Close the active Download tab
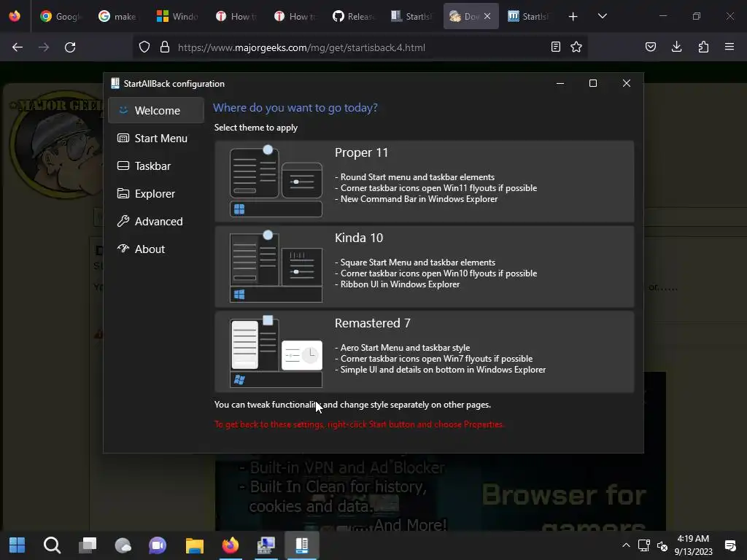 click(487, 16)
